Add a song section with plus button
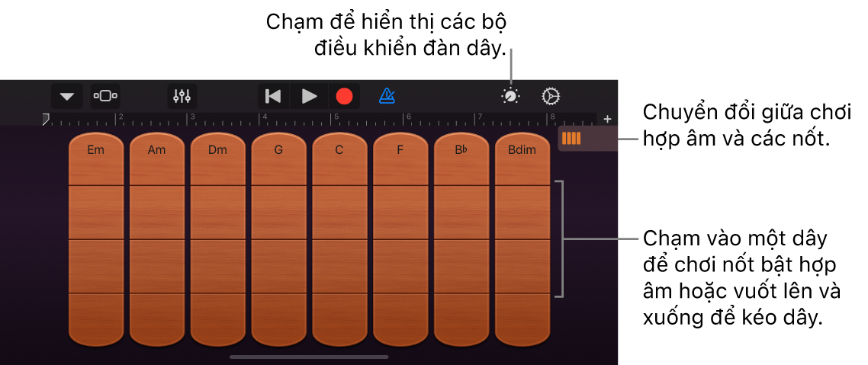The image size is (868, 365). point(607,119)
